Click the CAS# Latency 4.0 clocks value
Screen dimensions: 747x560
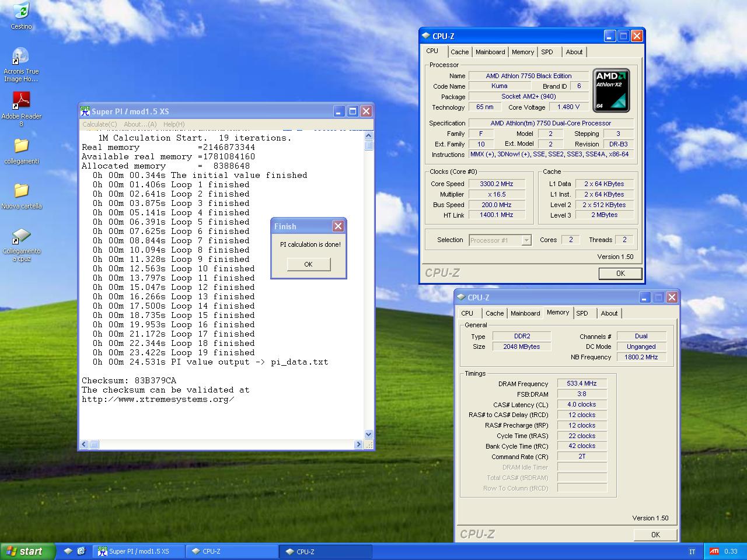pyautogui.click(x=582, y=404)
